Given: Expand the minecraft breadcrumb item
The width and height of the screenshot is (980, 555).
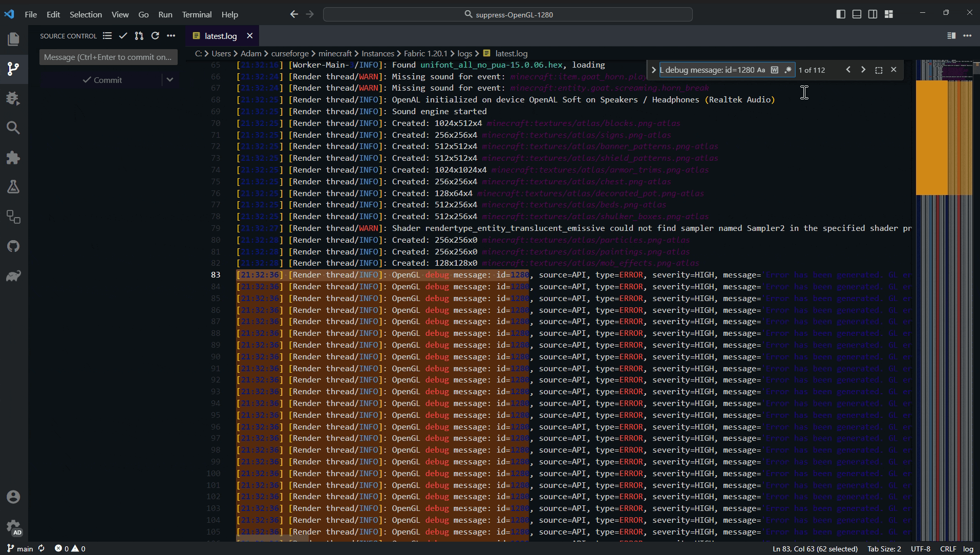Looking at the screenshot, I should 335,53.
